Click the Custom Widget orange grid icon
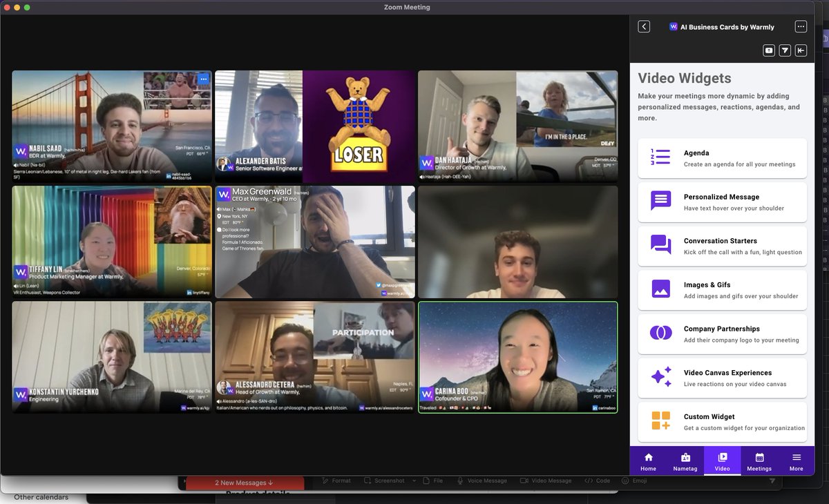829x504 pixels. pyautogui.click(x=660, y=420)
